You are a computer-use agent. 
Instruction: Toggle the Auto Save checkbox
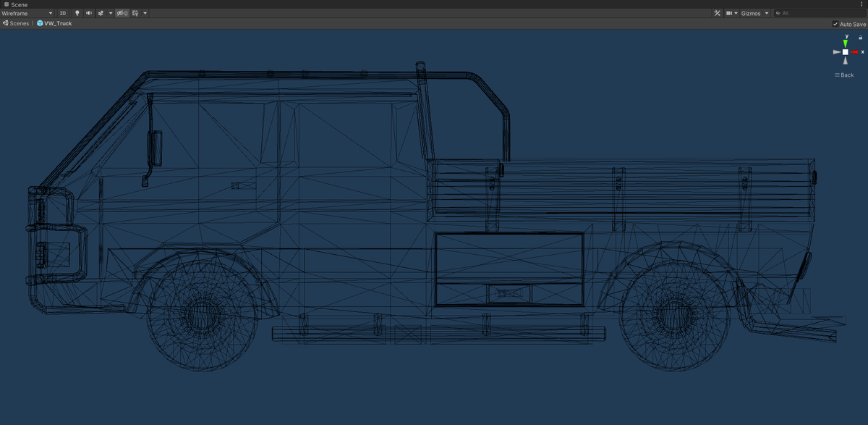[835, 24]
